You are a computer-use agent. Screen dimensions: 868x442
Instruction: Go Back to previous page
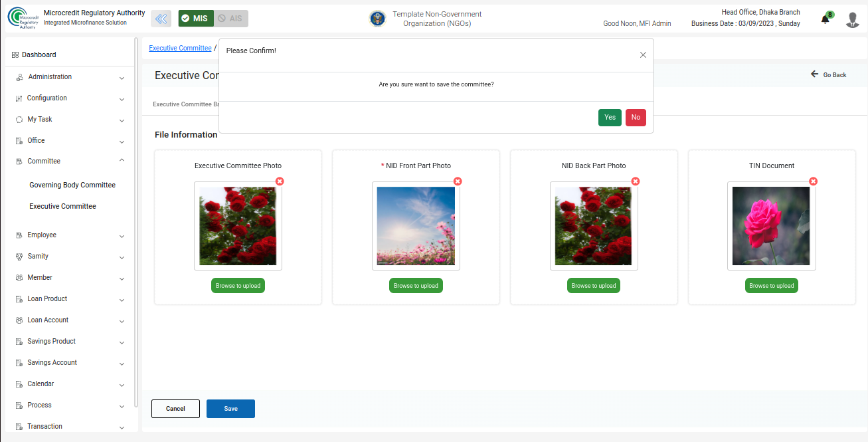coord(828,74)
